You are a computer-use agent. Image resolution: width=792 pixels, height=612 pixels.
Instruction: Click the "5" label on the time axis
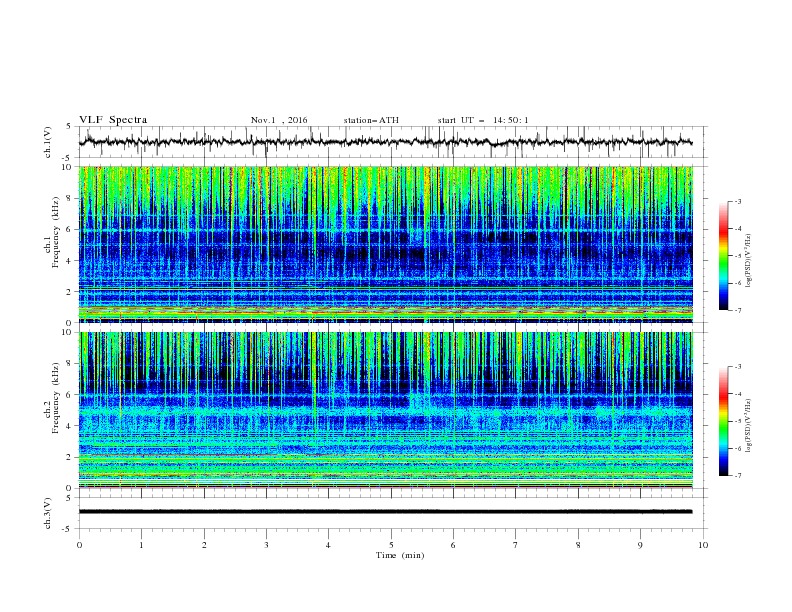391,545
